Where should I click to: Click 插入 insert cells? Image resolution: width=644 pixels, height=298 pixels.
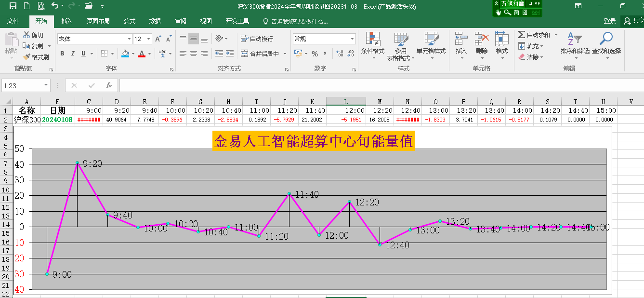[x=461, y=46]
